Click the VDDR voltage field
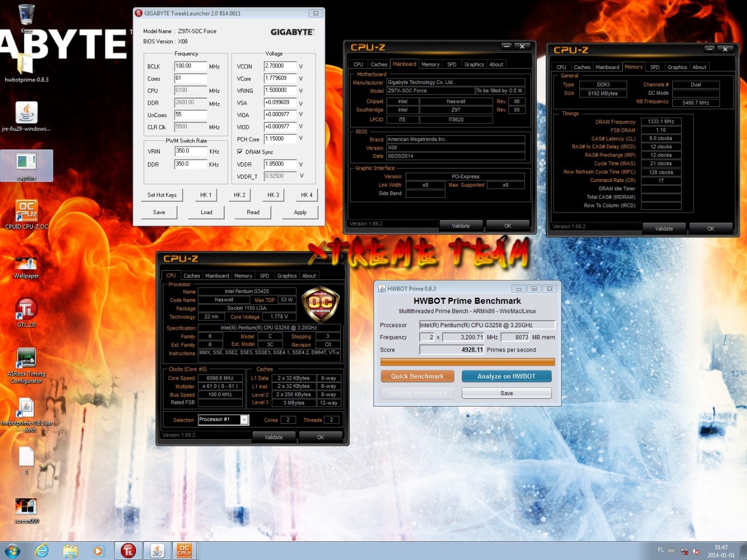747x560 pixels. (x=280, y=164)
